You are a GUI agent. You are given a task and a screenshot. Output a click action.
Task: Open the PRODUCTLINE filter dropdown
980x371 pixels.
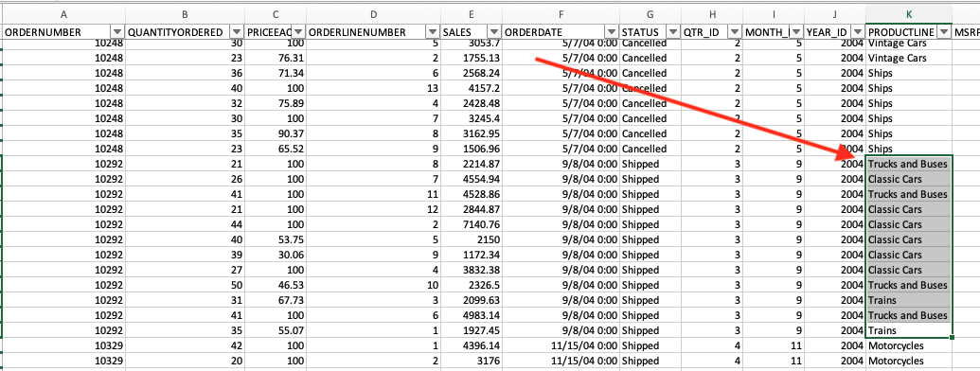tap(944, 32)
